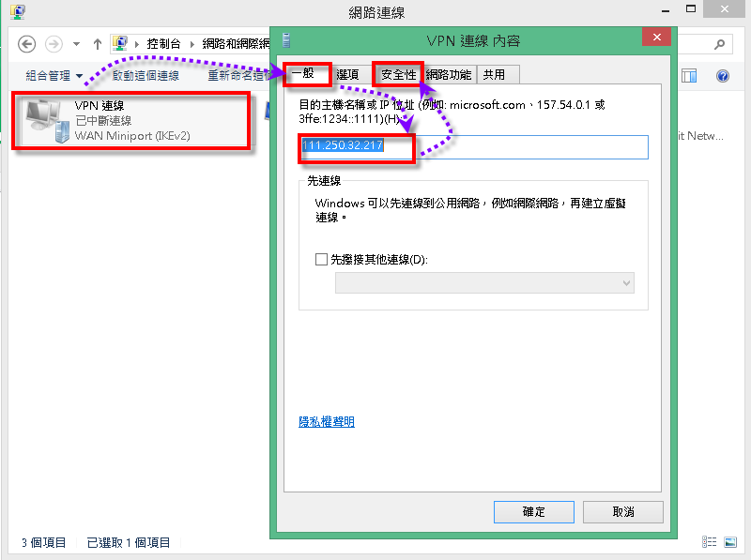Screen dimensions: 751x560
Task: Open the VPN 連線 connection icon
Action: [42, 120]
